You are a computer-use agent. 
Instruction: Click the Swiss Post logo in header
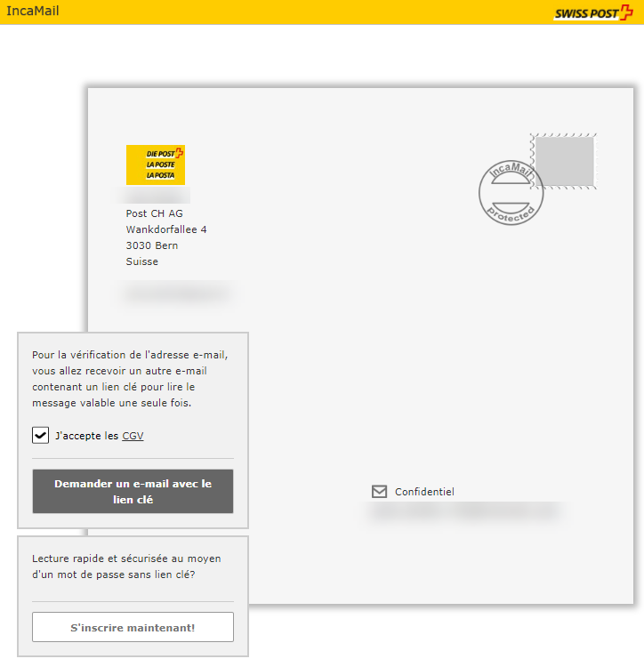click(x=592, y=12)
